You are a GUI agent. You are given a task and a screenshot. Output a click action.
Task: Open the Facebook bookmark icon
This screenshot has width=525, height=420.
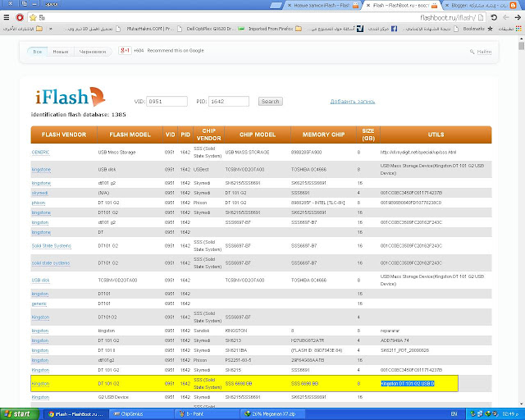tap(394, 29)
